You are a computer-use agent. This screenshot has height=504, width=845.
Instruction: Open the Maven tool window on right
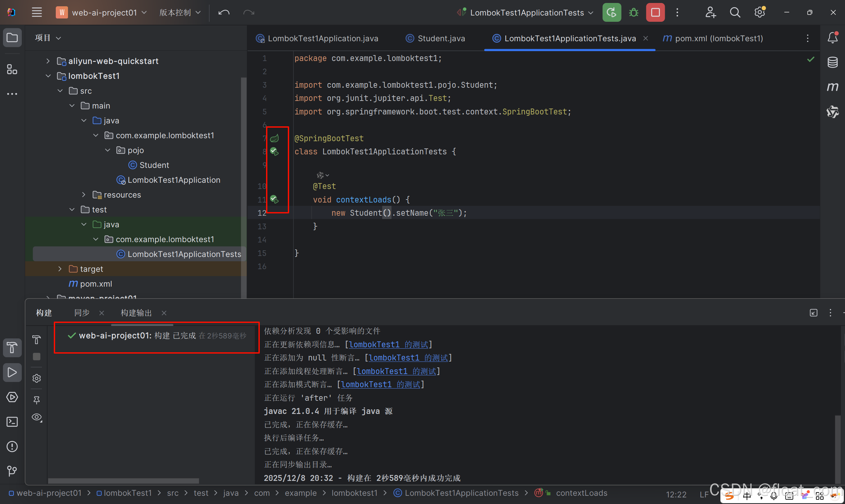click(832, 87)
